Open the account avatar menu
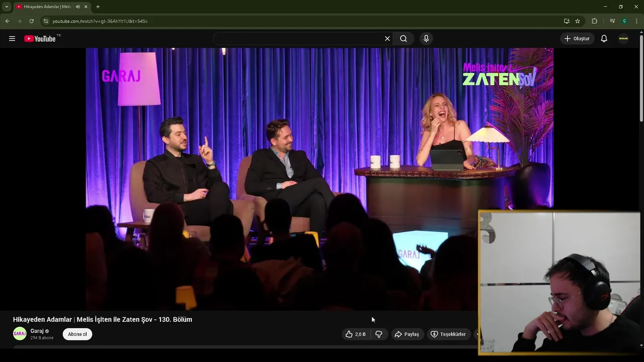644x362 pixels. (623, 39)
